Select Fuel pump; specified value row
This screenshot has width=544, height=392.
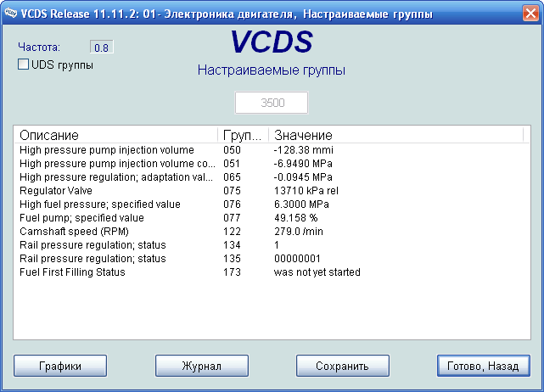[x=272, y=217]
